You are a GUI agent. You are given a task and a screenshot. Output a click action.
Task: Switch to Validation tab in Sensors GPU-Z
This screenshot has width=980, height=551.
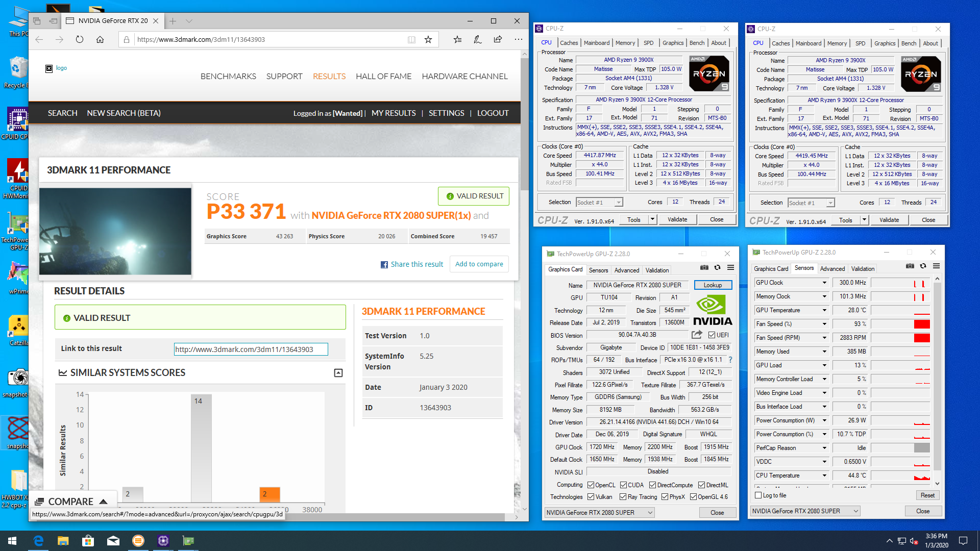(x=863, y=269)
